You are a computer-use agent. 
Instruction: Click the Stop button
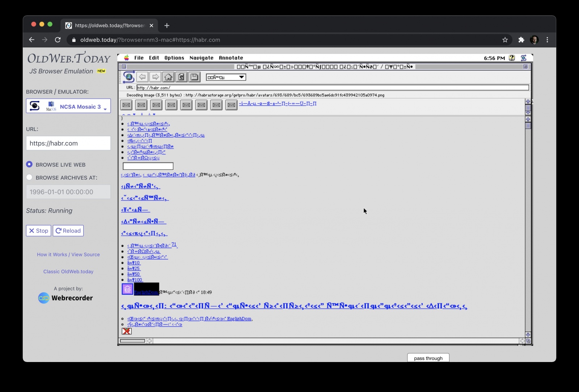[38, 231]
